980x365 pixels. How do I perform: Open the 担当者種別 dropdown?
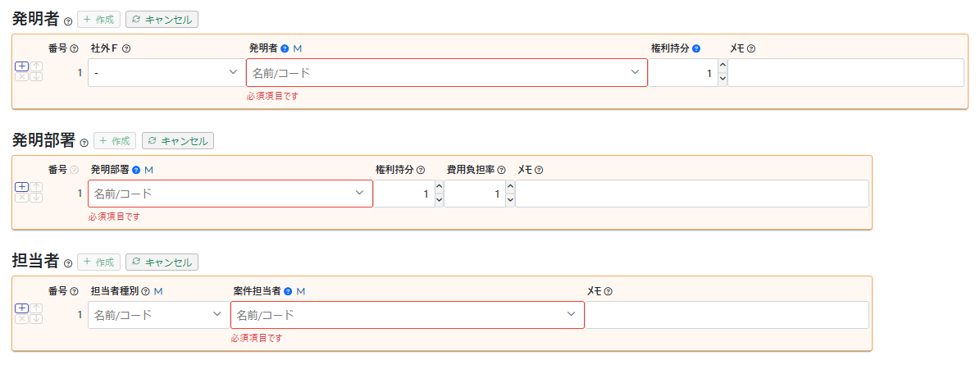(x=159, y=315)
